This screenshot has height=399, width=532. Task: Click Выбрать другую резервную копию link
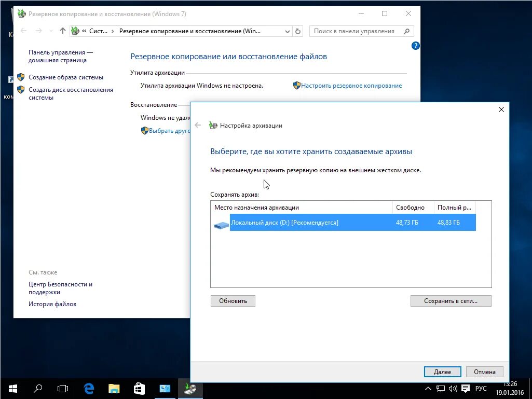pos(169,131)
